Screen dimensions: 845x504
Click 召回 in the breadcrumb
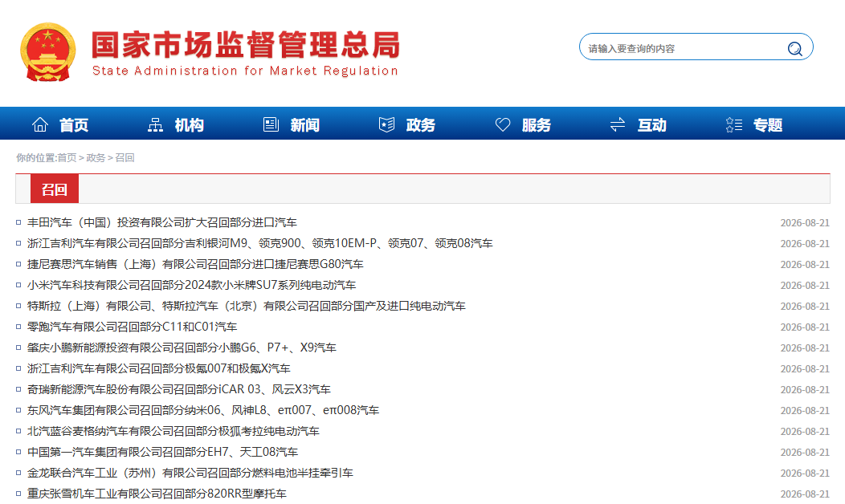tap(125, 158)
